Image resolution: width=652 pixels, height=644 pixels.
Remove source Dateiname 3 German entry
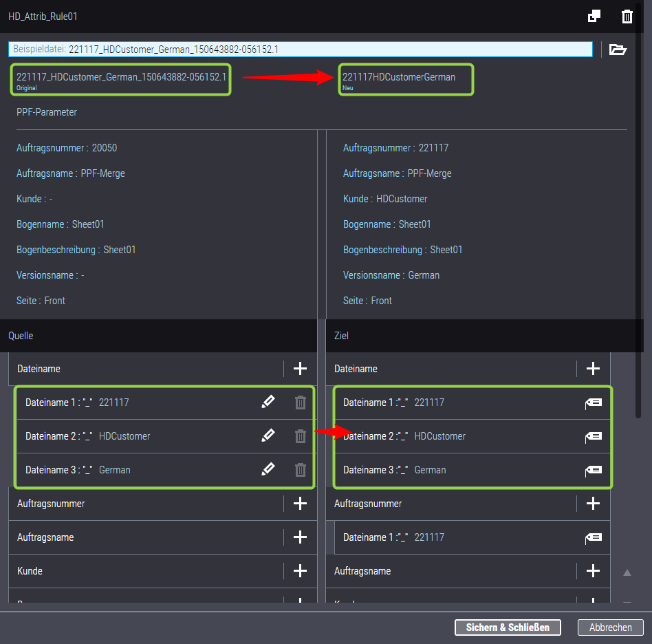[x=301, y=470]
